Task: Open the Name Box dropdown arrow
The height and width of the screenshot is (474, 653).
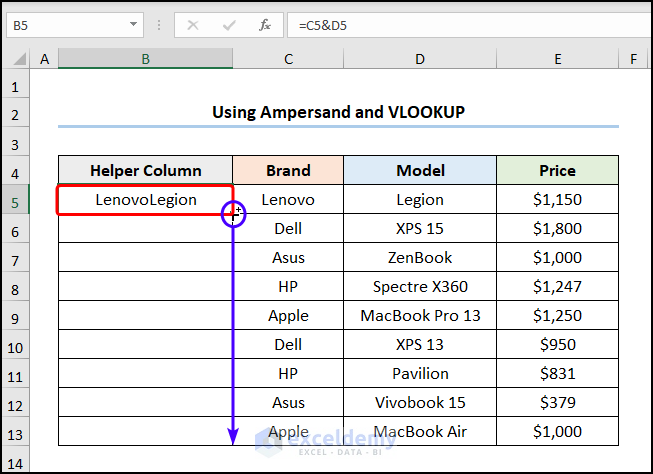Action: (x=133, y=25)
